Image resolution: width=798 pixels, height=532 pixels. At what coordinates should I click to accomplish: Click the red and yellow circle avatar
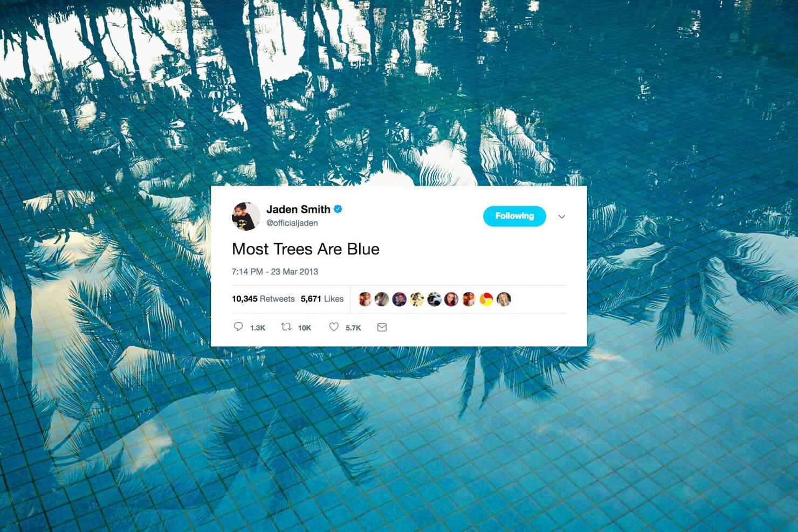pos(486,299)
